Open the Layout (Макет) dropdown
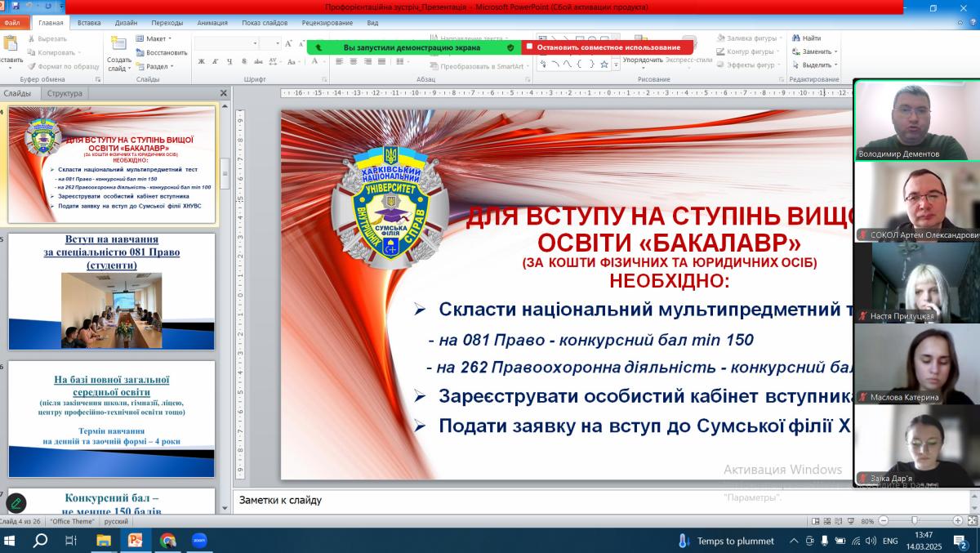The image size is (980, 553). pos(154,38)
